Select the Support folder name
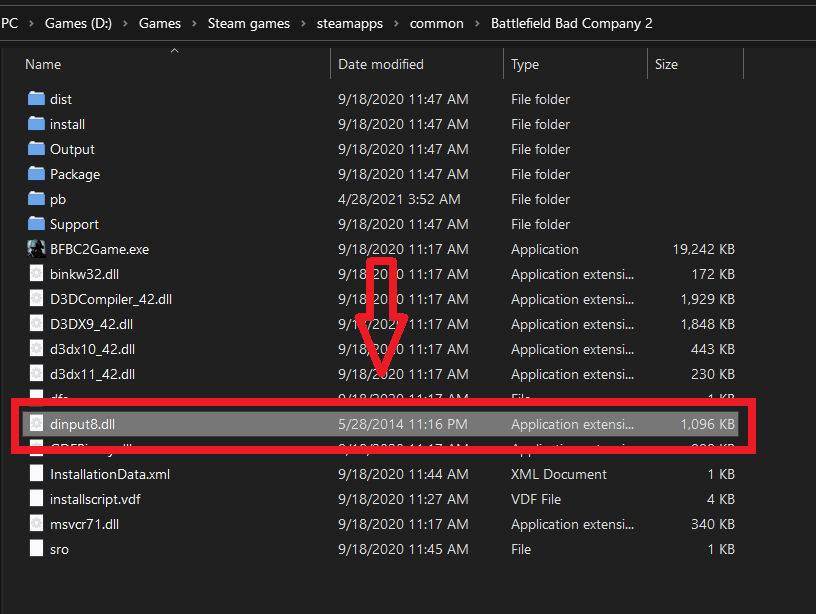Viewport: 816px width, 614px height. pos(74,224)
